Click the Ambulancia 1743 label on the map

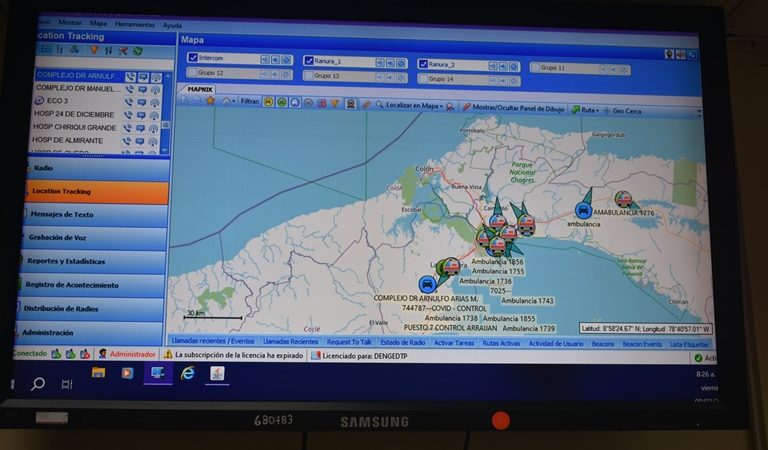(x=527, y=301)
